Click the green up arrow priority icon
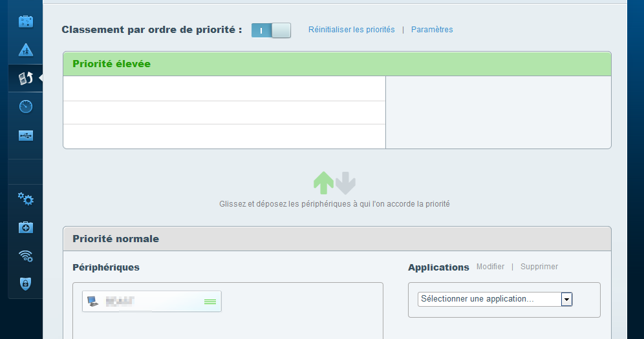Image resolution: width=644 pixels, height=339 pixels. pyautogui.click(x=323, y=183)
